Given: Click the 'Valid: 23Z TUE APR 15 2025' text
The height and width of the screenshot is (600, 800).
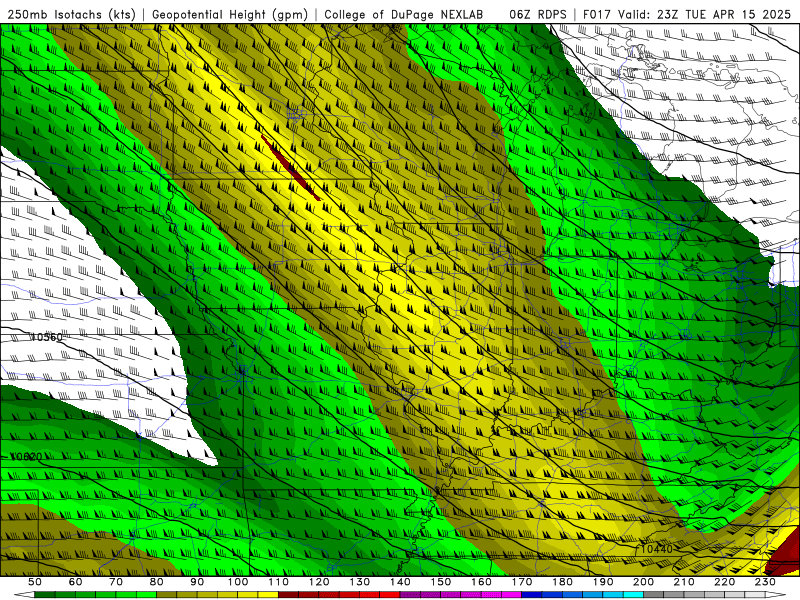Looking at the screenshot, I should point(704,15).
